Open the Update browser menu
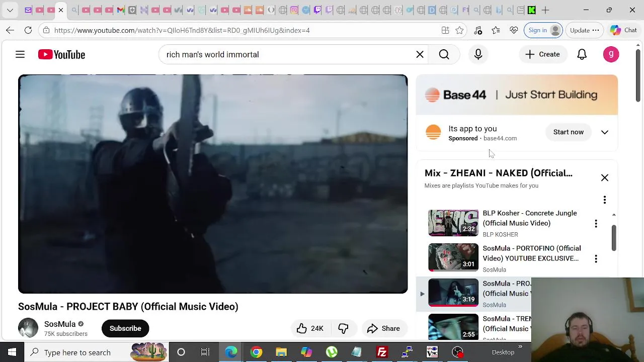The image size is (644, 362). pos(584,30)
